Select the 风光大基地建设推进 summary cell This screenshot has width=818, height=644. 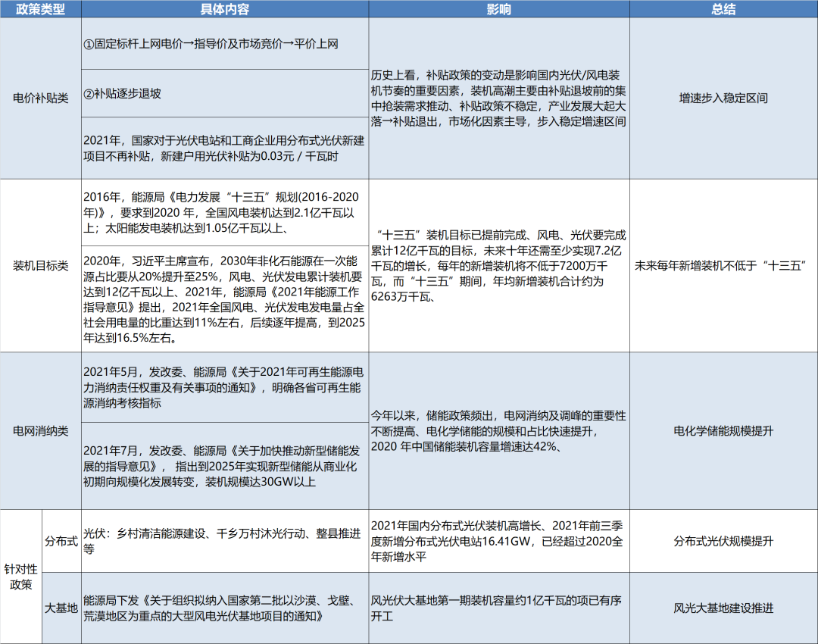pyautogui.click(x=723, y=608)
